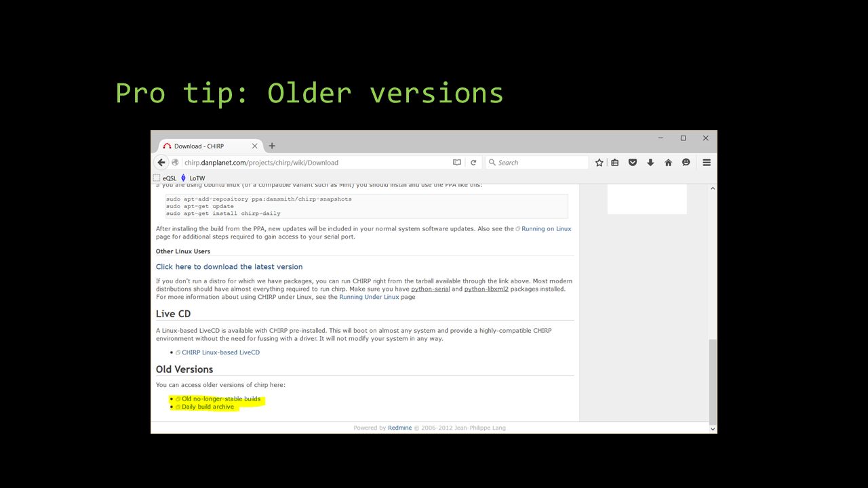This screenshot has height=488, width=868.
Task: Focus the Search box
Action: pyautogui.click(x=537, y=163)
